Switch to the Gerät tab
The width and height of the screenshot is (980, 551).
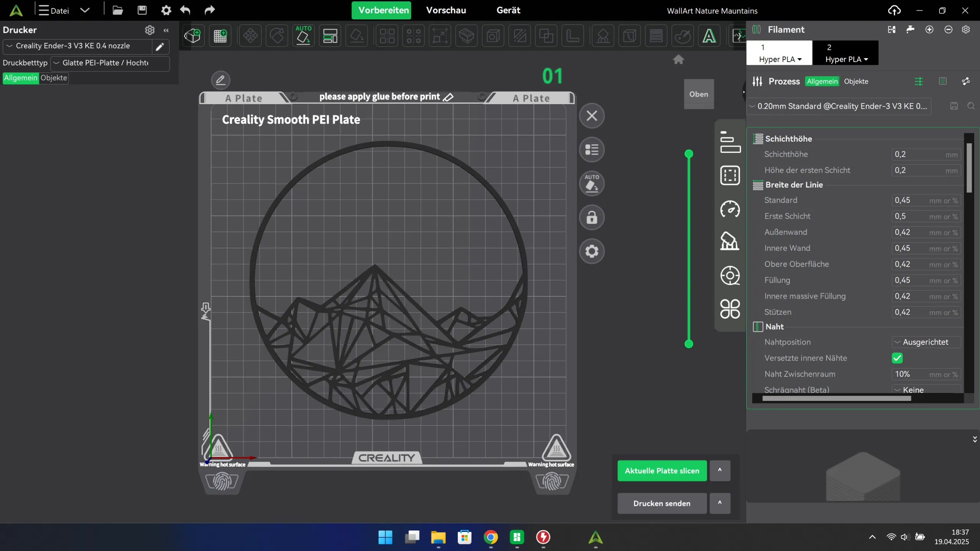pos(508,10)
